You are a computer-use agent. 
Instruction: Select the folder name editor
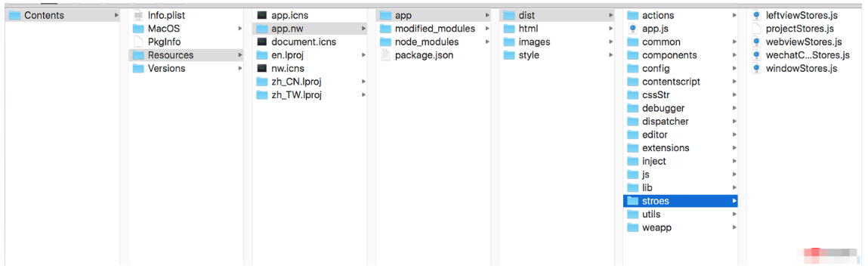pyautogui.click(x=655, y=135)
